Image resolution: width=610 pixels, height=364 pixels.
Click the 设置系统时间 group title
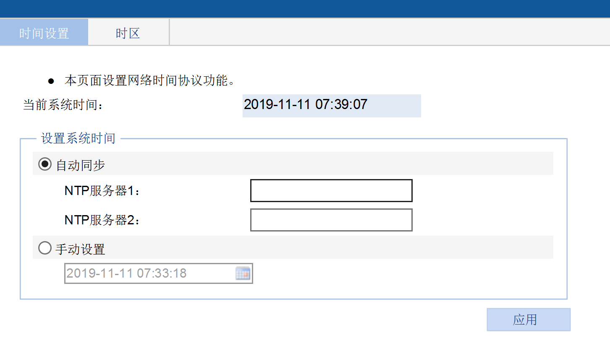[x=78, y=138]
